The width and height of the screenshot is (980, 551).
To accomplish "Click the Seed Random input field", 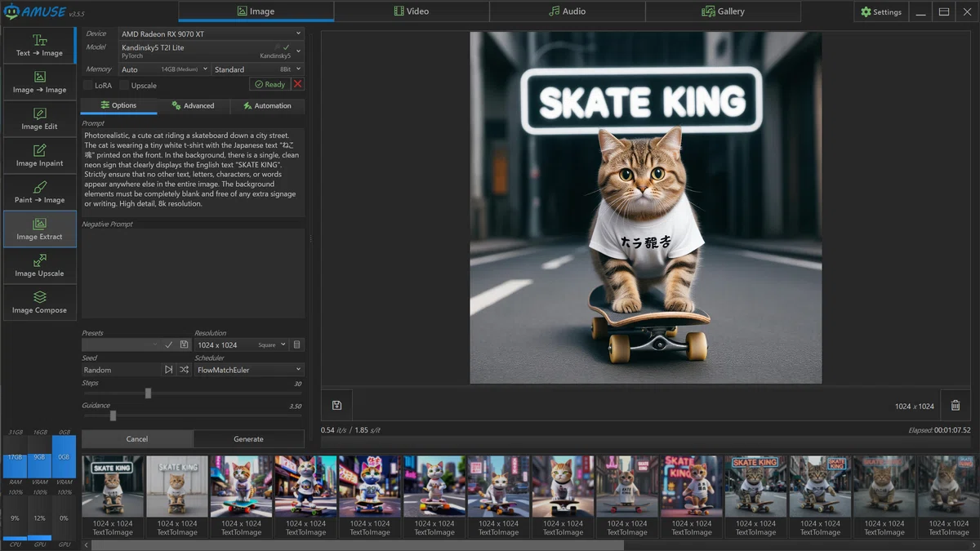I will (x=121, y=370).
